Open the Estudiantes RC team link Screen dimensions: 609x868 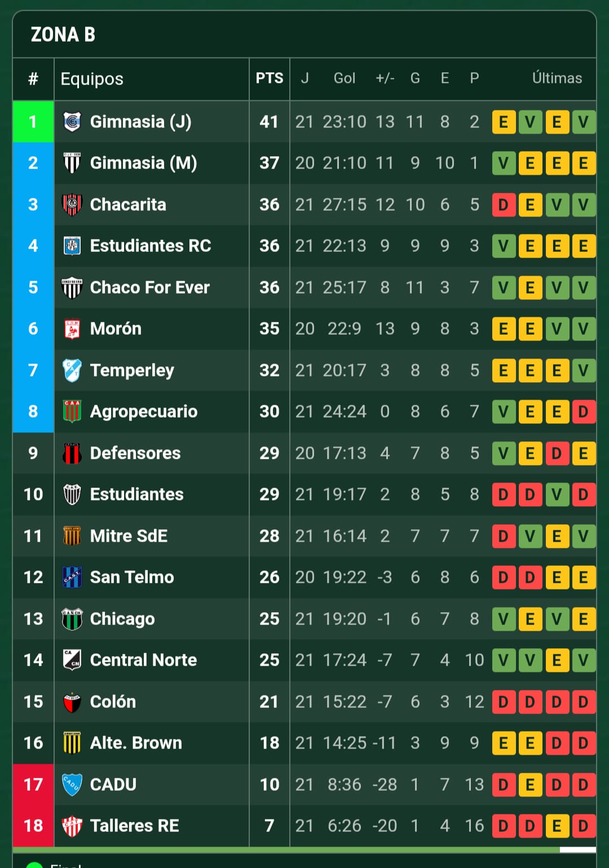[150, 246]
